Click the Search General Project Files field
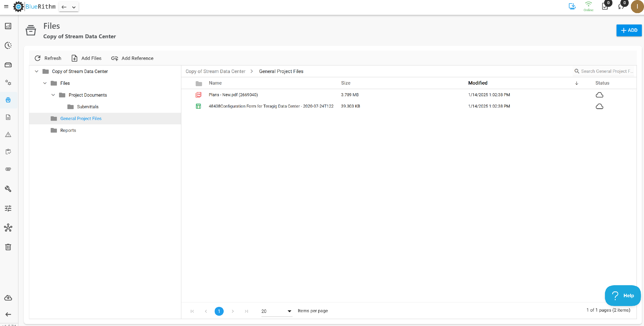This screenshot has height=326, width=644. click(604, 71)
